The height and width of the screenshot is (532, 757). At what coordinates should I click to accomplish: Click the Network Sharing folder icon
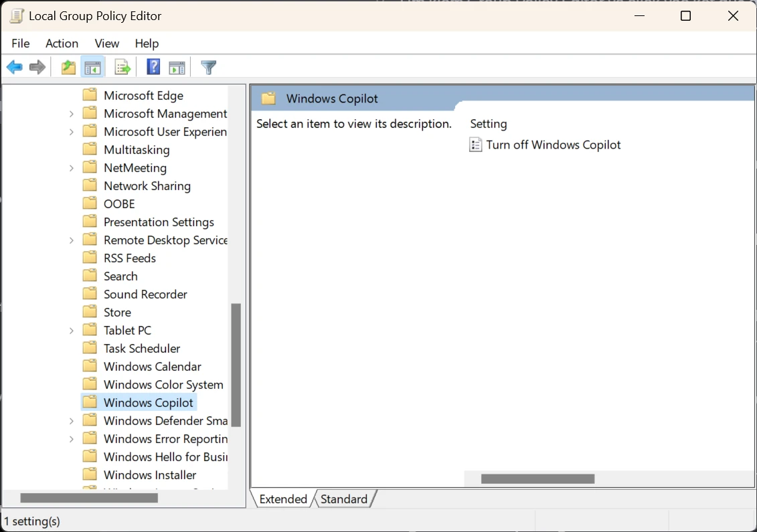click(x=90, y=185)
